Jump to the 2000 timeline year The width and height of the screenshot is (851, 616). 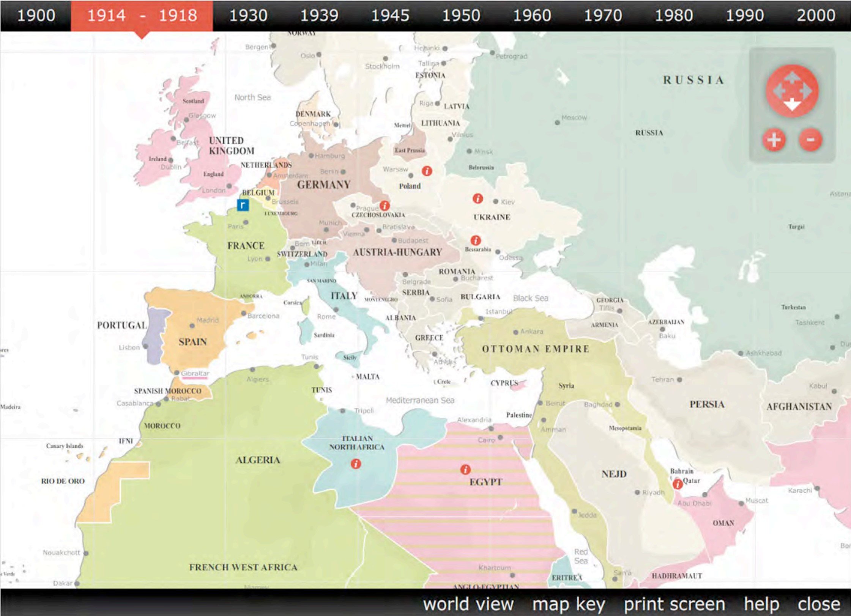(815, 16)
